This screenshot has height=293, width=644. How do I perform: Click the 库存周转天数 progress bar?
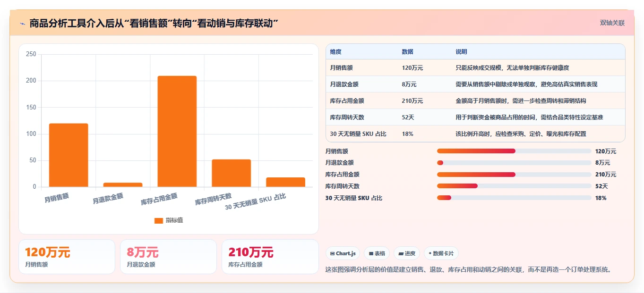(514, 186)
